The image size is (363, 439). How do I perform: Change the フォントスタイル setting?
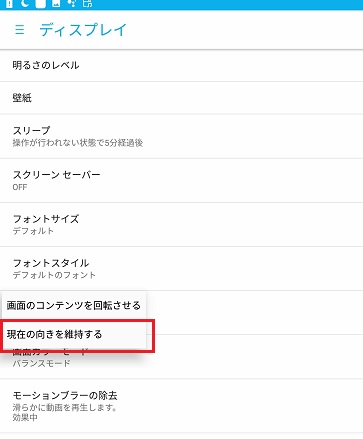181,269
